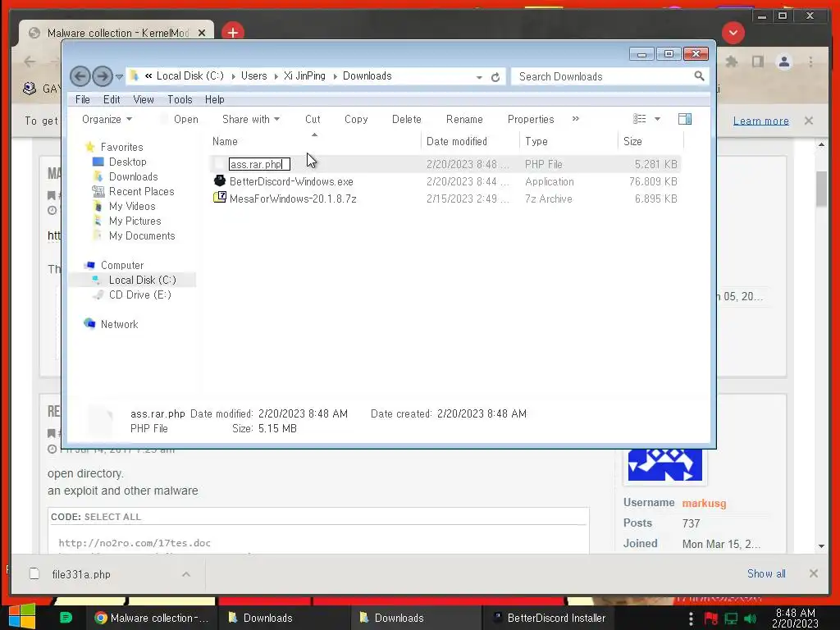Open recent locations arrow beside forward button

(119, 76)
